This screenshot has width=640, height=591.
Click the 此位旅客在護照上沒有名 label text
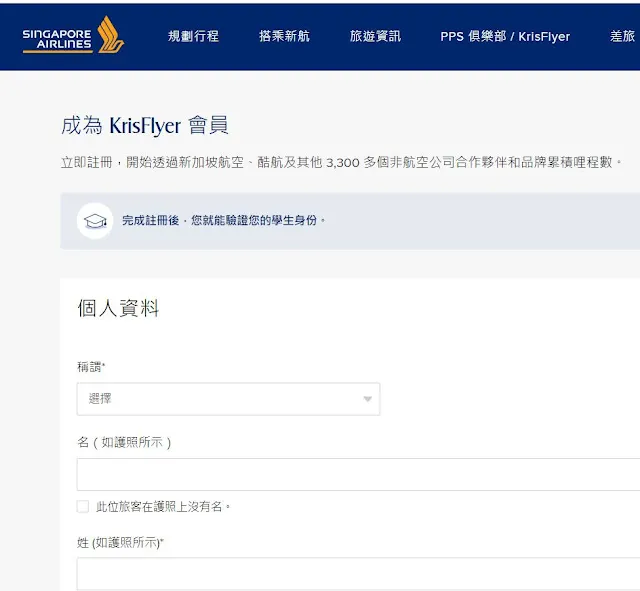(163, 507)
